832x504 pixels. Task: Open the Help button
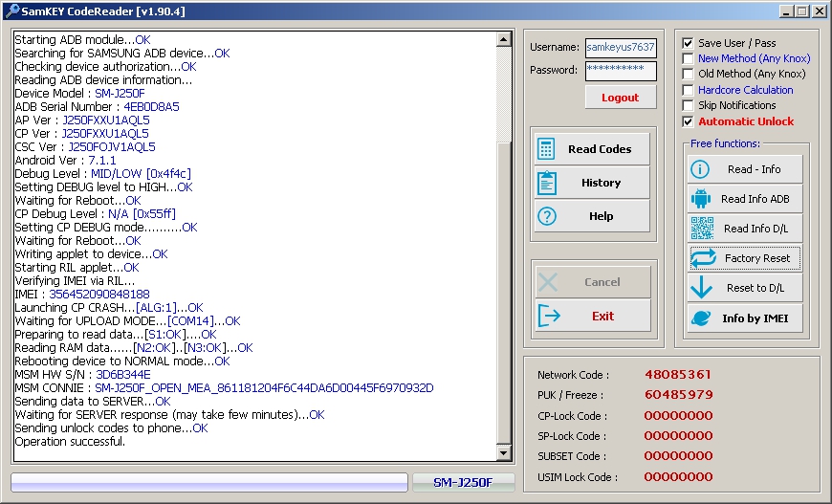592,216
